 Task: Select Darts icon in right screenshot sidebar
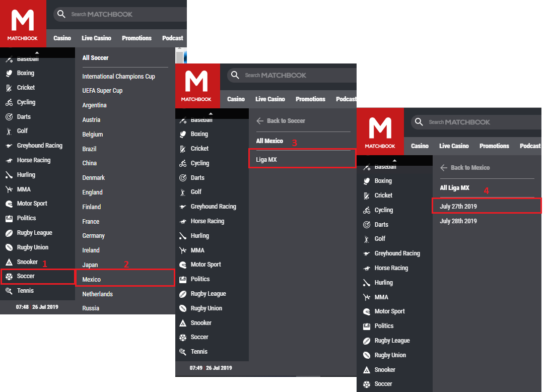click(367, 225)
